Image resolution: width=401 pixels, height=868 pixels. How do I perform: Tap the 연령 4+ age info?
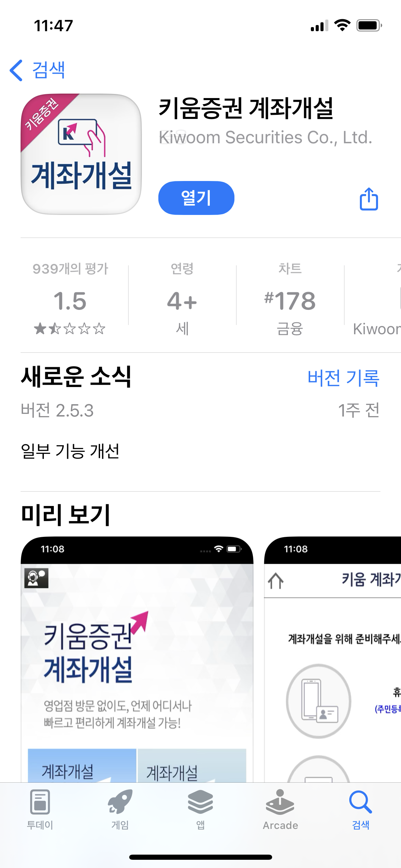click(182, 298)
